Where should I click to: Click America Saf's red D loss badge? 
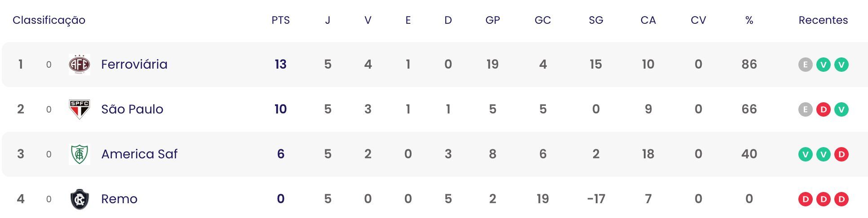[x=841, y=154]
